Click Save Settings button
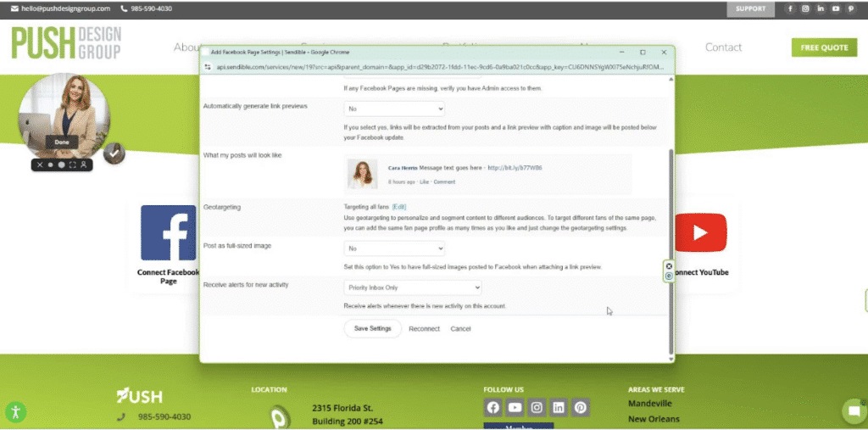Viewport: 868px width, 430px height. tap(373, 328)
